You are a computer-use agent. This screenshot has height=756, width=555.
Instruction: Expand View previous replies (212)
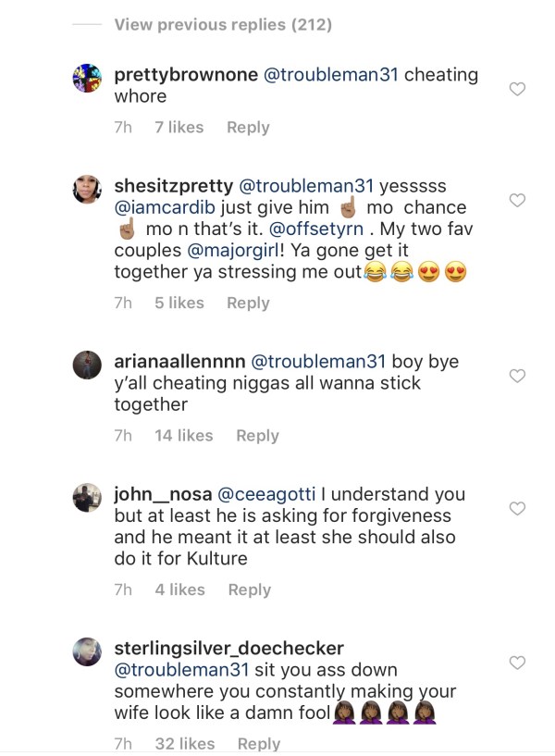tap(222, 25)
